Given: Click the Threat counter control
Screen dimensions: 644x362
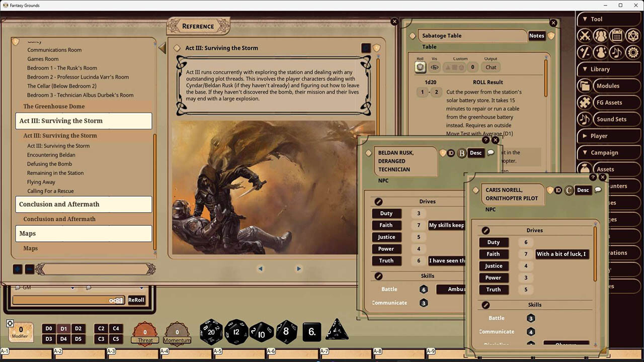Looking at the screenshot, I should pyautogui.click(x=145, y=332).
